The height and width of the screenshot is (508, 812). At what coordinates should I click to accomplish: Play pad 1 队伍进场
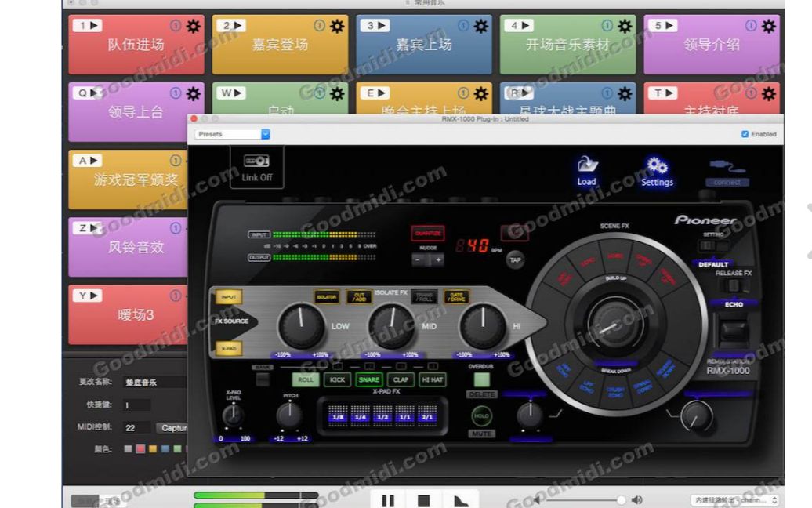pyautogui.click(x=88, y=25)
